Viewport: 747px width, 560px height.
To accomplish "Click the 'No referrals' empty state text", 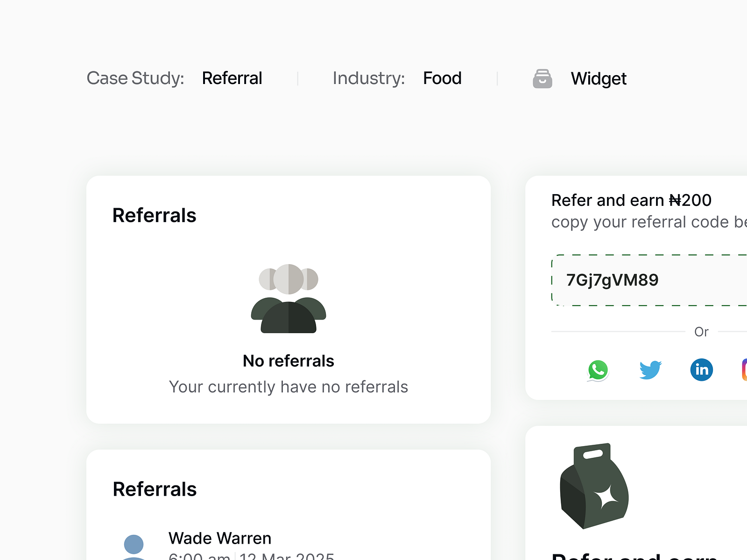I will click(x=288, y=360).
